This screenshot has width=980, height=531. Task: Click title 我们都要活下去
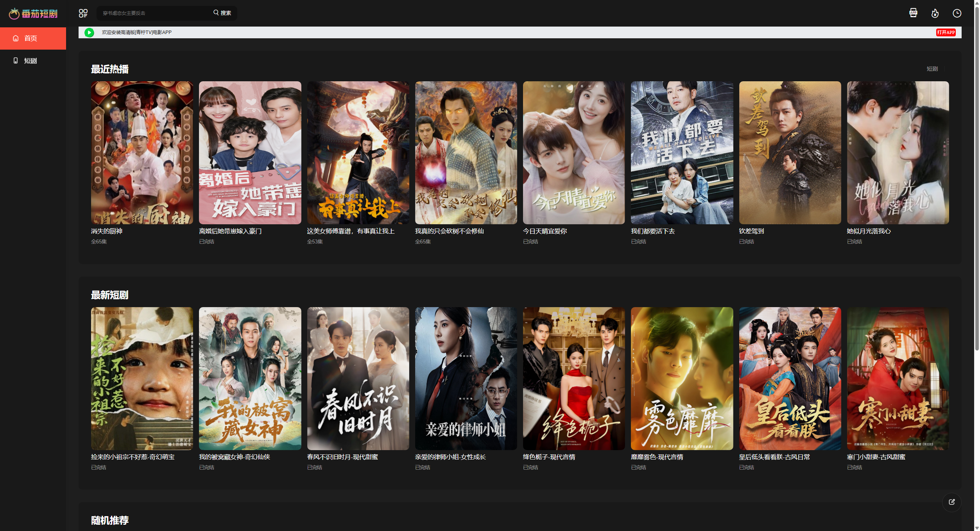pyautogui.click(x=653, y=231)
